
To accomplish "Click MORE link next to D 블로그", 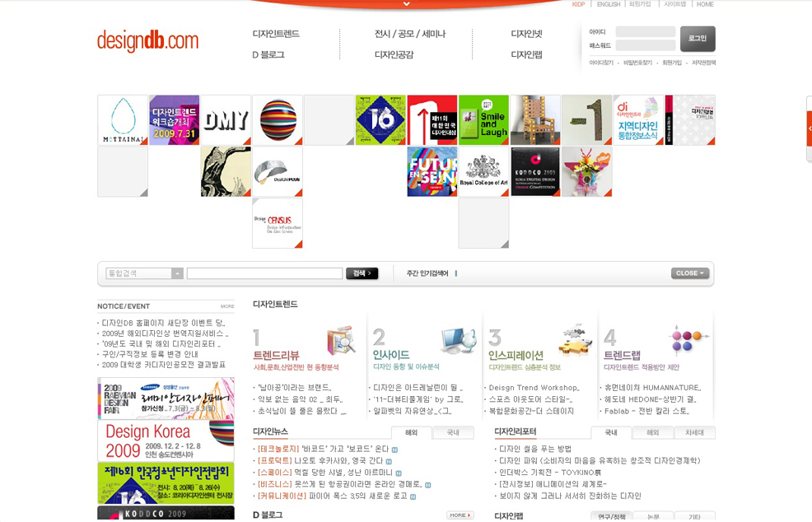I will (460, 515).
